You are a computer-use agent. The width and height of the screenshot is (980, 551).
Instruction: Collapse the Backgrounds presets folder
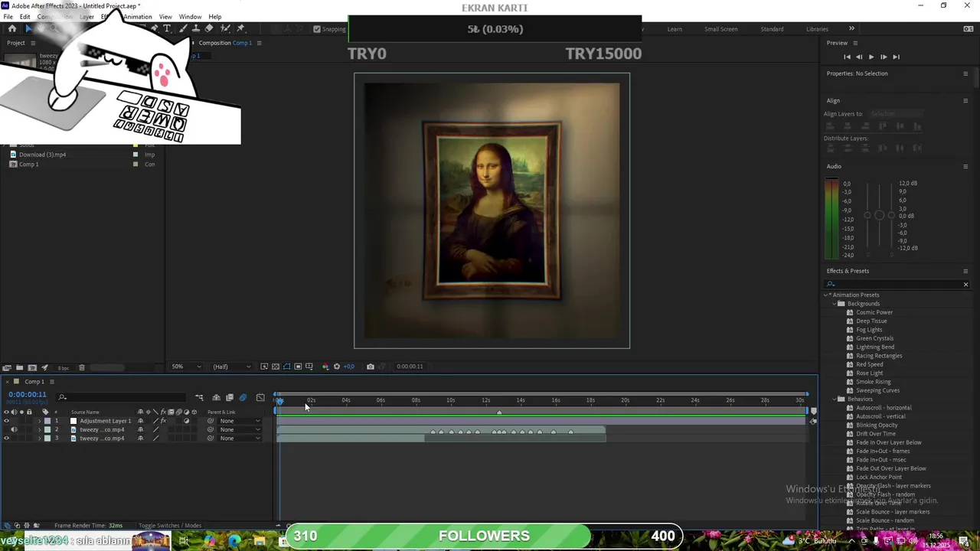click(x=835, y=304)
